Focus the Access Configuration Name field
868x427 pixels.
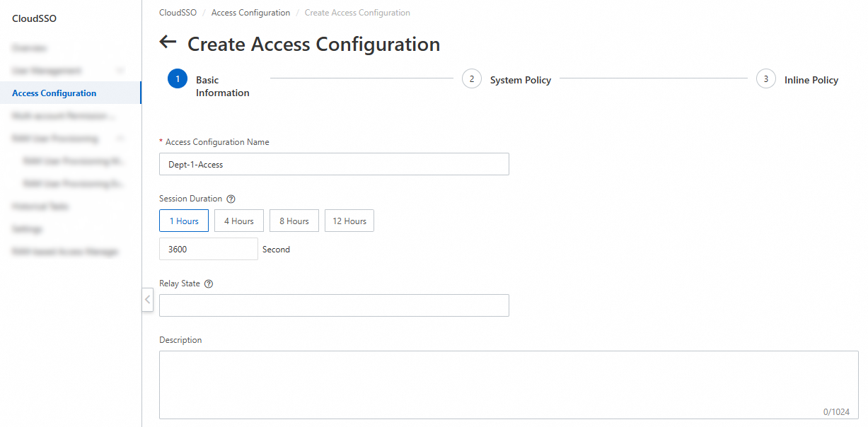coord(334,164)
